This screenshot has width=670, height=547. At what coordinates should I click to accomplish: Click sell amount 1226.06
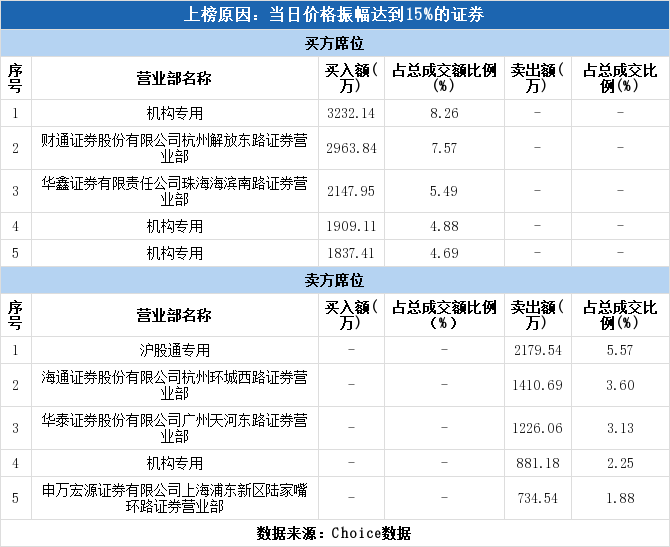(x=538, y=428)
